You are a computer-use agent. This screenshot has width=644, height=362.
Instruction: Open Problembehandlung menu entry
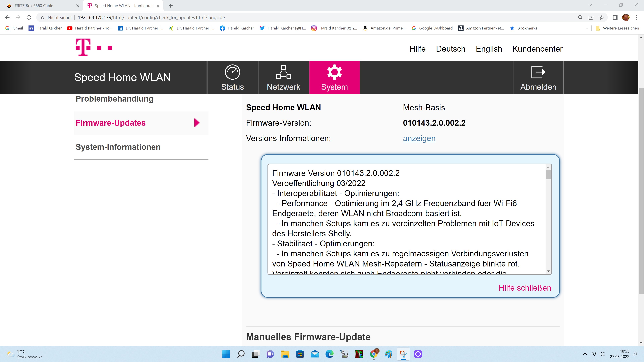(115, 99)
